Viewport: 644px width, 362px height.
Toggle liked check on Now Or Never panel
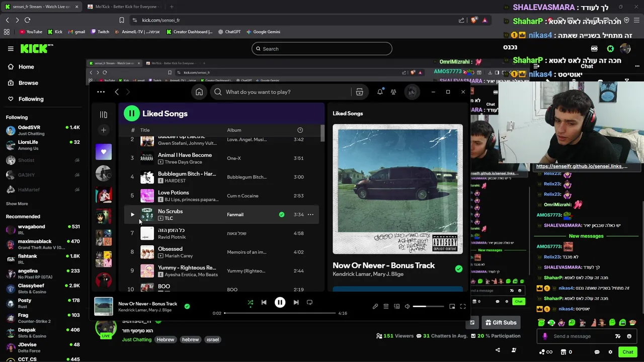(x=458, y=269)
